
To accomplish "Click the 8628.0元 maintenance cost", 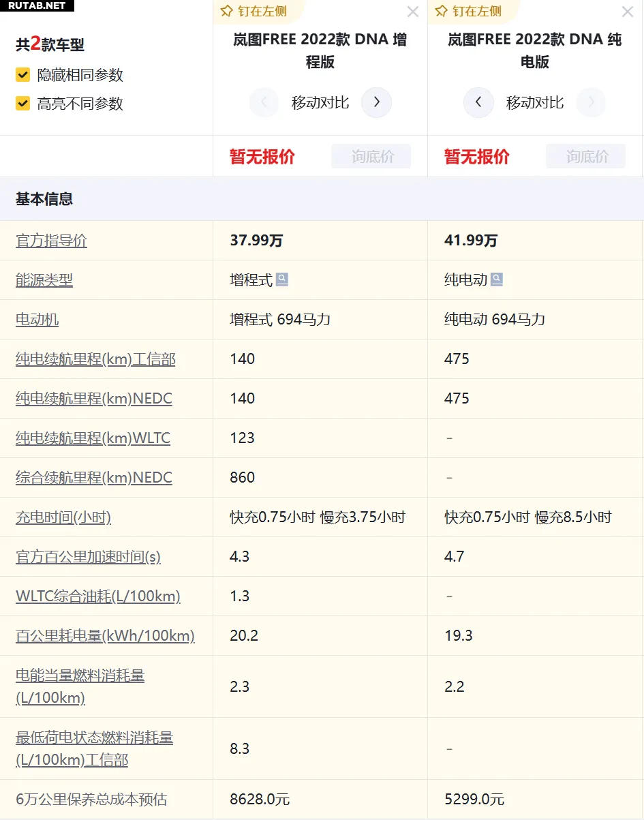I will (x=260, y=799).
